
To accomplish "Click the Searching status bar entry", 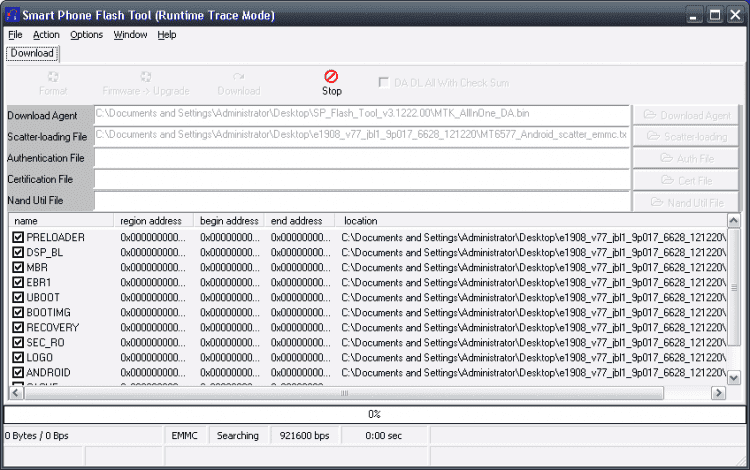I will (x=238, y=436).
